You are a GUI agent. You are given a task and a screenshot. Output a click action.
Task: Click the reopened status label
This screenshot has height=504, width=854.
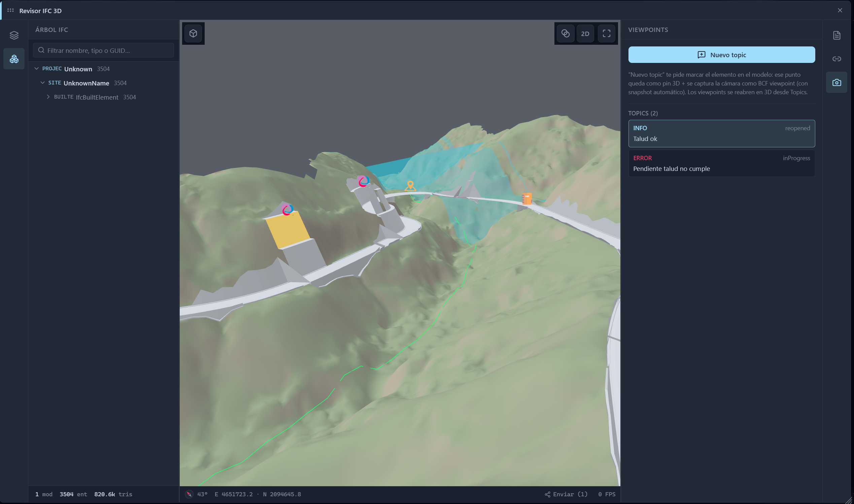click(x=797, y=128)
